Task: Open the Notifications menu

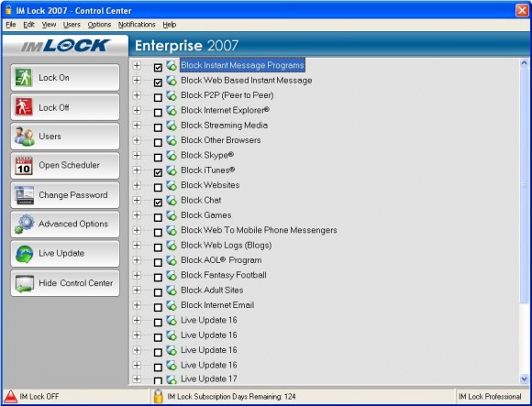Action: 137,25
